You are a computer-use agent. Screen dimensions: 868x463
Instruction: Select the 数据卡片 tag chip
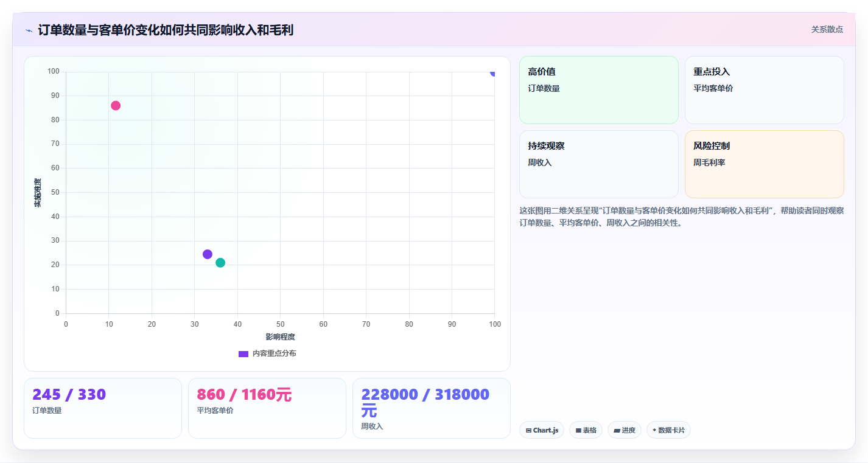(x=668, y=430)
